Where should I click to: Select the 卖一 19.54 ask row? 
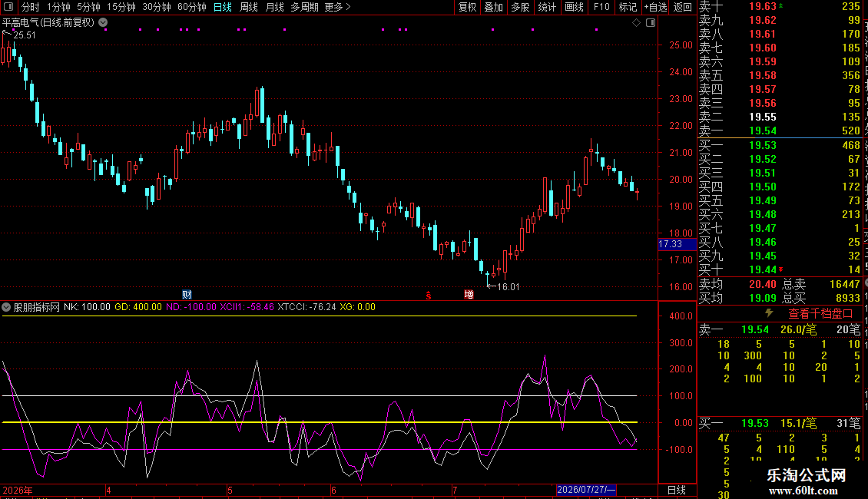pos(780,131)
